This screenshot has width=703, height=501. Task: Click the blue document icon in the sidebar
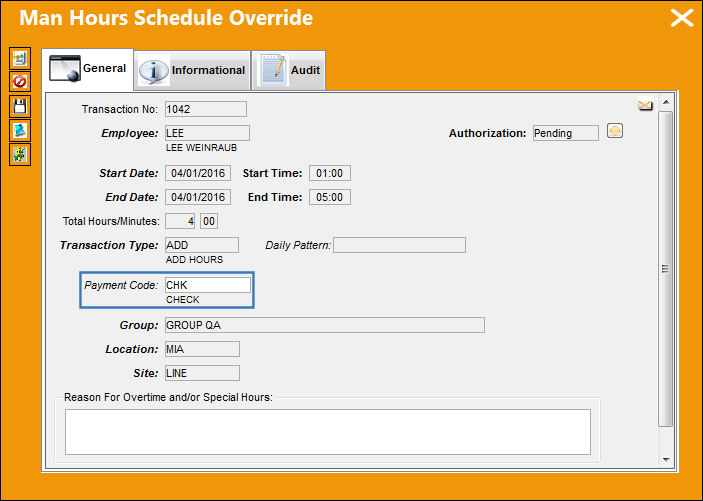coord(20,131)
